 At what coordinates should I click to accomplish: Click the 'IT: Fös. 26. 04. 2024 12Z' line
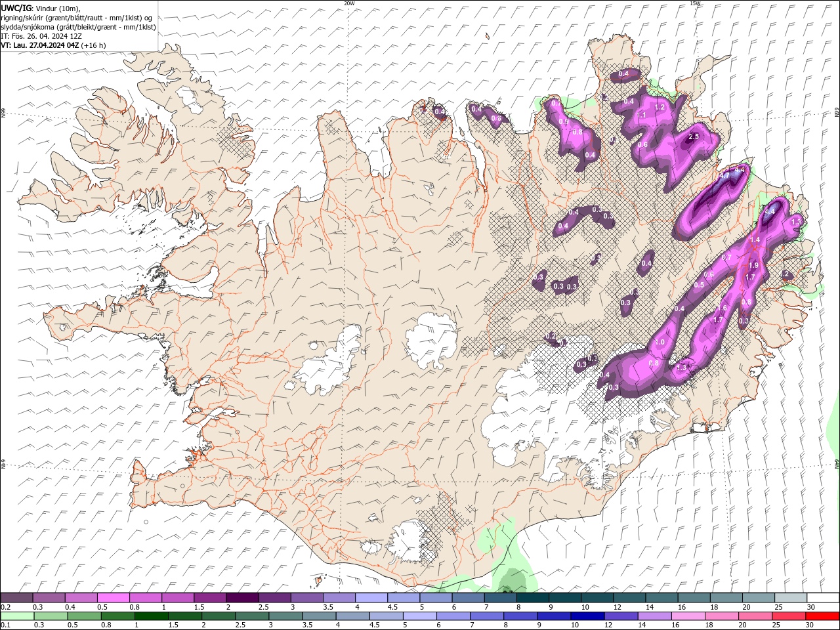tap(41, 36)
